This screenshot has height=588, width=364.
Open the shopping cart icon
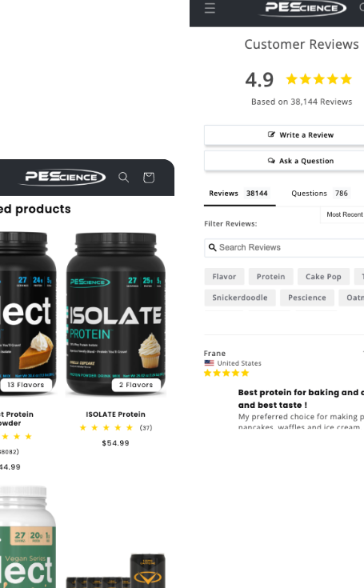click(149, 178)
